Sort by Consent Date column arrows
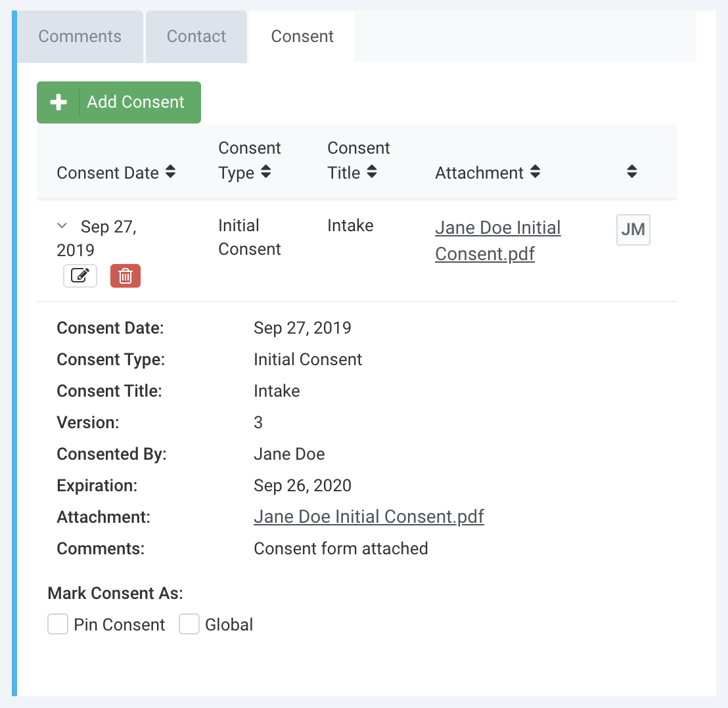 (171, 172)
